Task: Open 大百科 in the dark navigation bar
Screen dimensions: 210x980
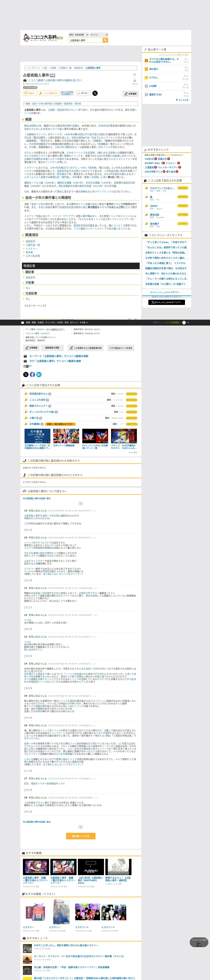Action: coord(60,323)
